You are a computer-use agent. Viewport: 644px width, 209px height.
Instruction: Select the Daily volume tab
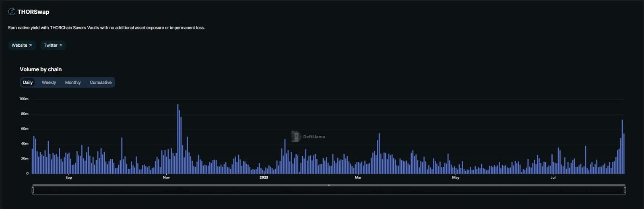tap(28, 83)
